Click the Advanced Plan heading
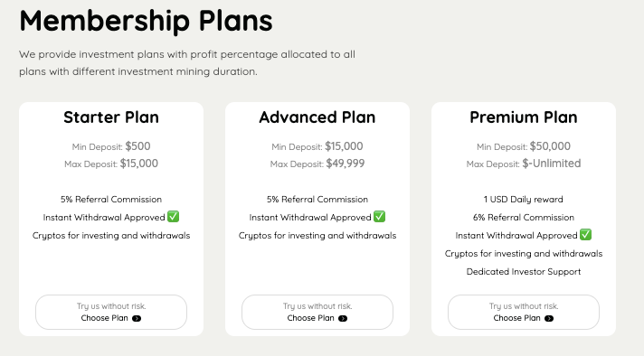The image size is (644, 356). pyautogui.click(x=317, y=117)
